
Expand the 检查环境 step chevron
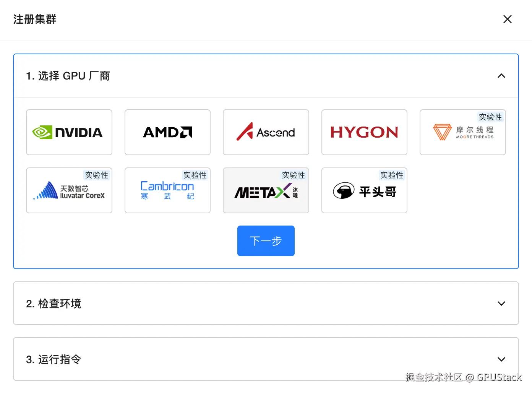(x=501, y=304)
